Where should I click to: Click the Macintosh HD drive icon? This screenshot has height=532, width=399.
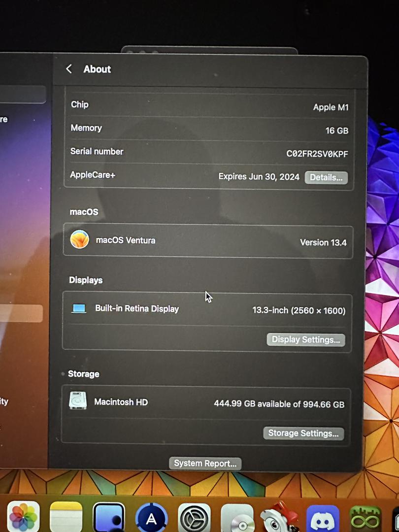tap(78, 400)
